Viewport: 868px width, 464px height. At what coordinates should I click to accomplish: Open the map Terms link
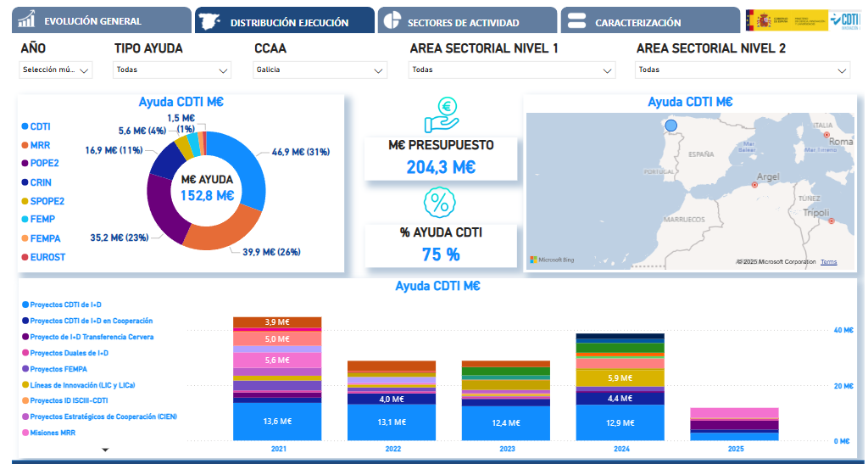click(829, 262)
